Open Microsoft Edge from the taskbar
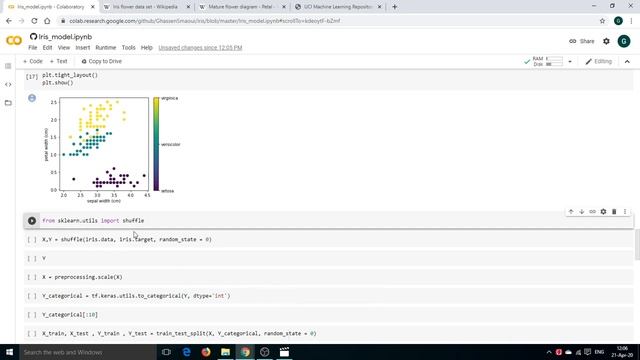 [186, 352]
